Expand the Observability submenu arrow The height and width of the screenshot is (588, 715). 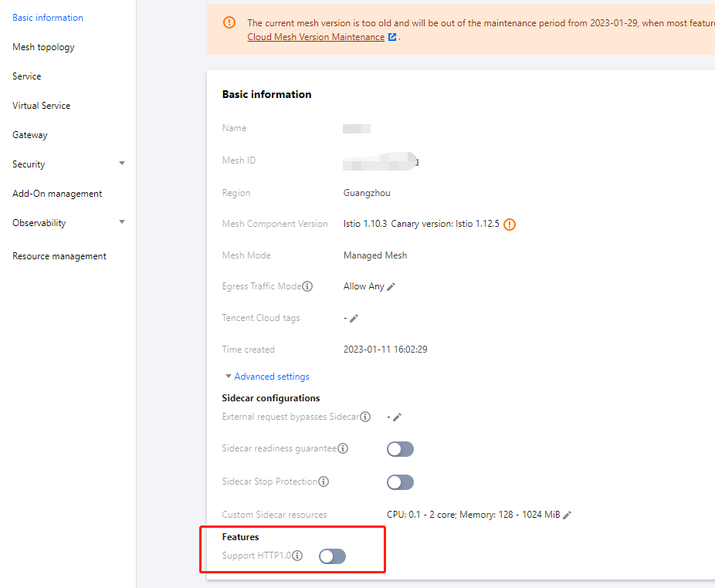point(122,222)
